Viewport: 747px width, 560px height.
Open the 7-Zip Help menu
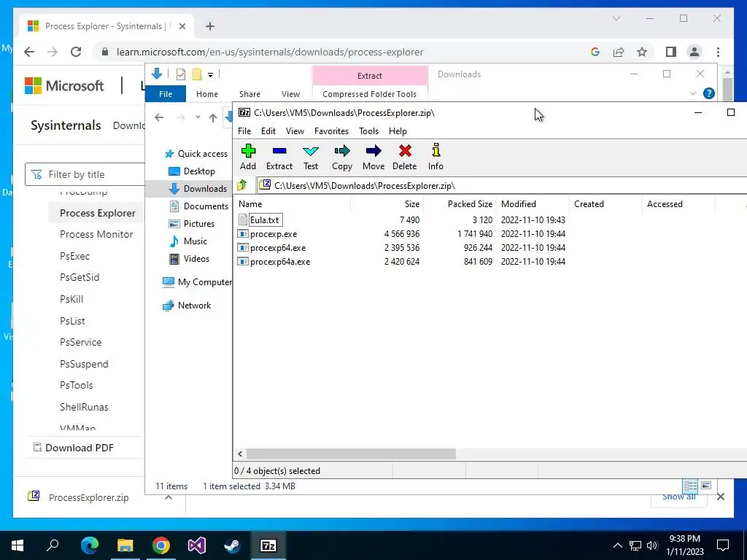(398, 131)
